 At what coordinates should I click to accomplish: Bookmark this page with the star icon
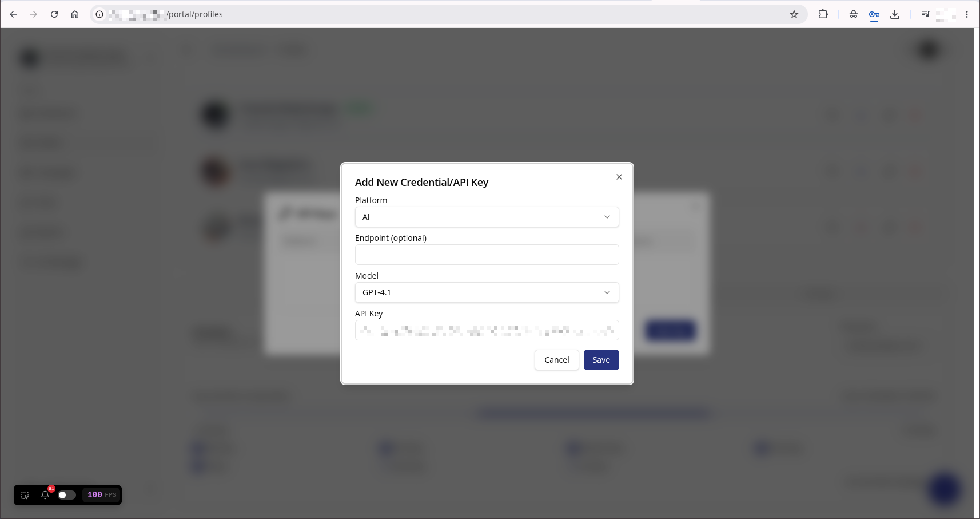[x=794, y=14]
